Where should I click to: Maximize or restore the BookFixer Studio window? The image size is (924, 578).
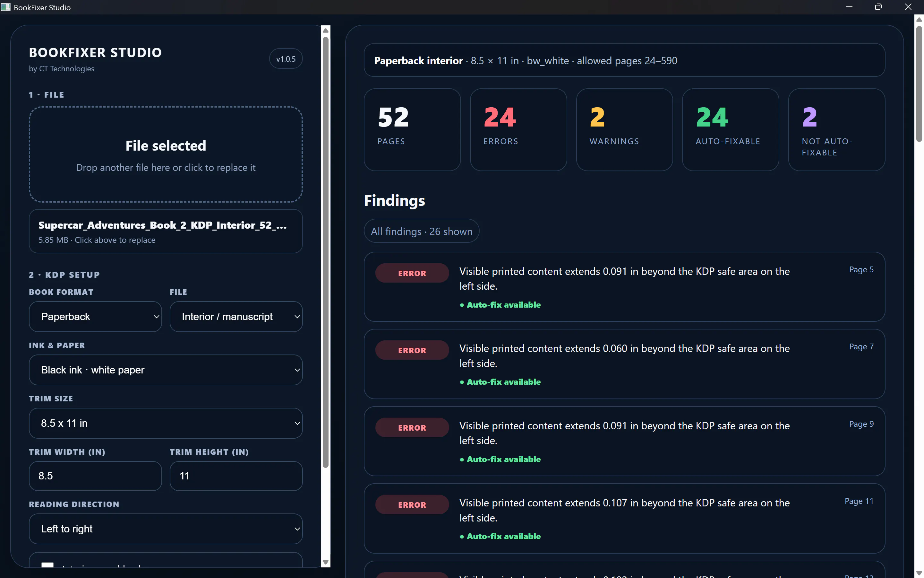(x=878, y=7)
